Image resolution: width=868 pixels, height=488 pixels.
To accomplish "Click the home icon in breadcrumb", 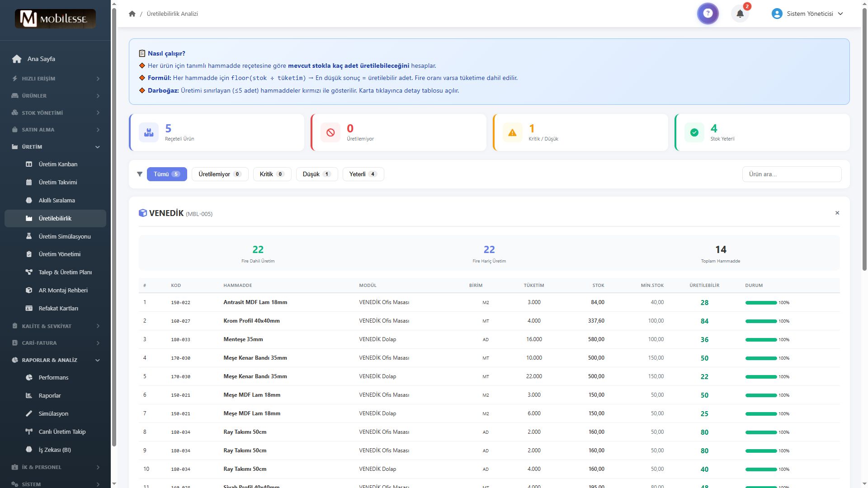I will [132, 14].
